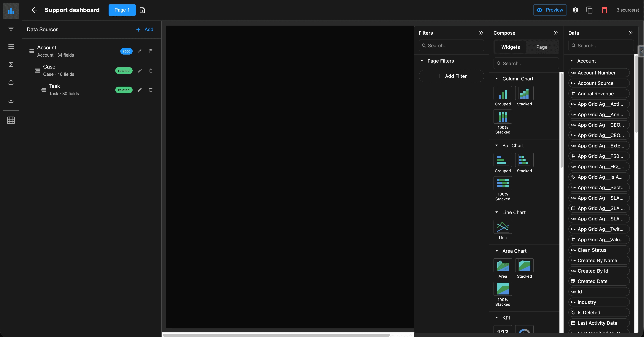The image size is (644, 337).
Task: Open the table grid sidebar icon
Action: pos(11,120)
